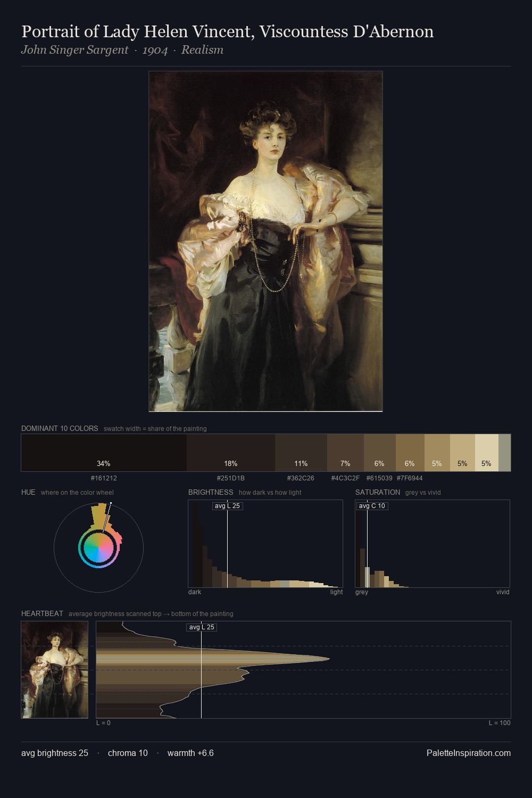This screenshot has height=798, width=532.
Task: Open the PaletteInspiration.com link
Action: point(469,753)
